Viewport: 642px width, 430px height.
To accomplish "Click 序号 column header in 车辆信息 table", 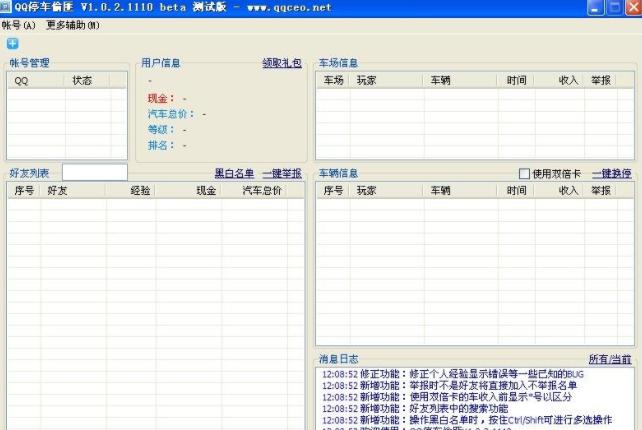I will [333, 191].
